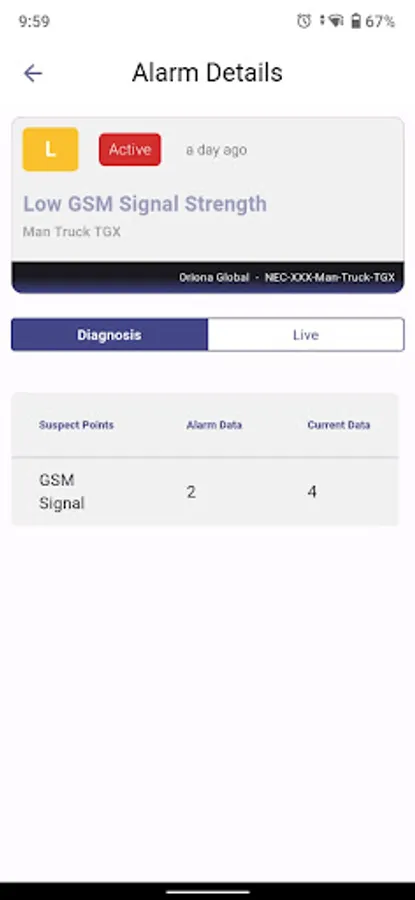This screenshot has width=415, height=900.
Task: Go back using the arrow icon
Action: coord(33,73)
